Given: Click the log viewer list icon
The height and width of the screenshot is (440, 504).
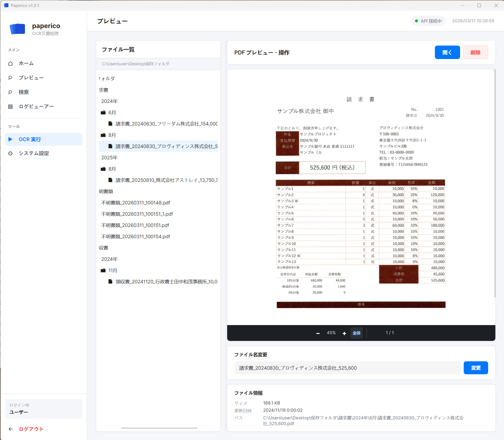Looking at the screenshot, I should 10,107.
